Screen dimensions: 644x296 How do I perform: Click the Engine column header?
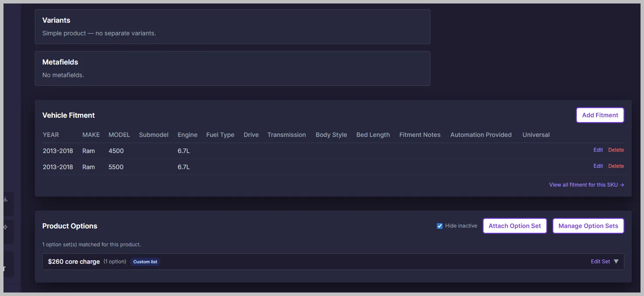click(187, 135)
